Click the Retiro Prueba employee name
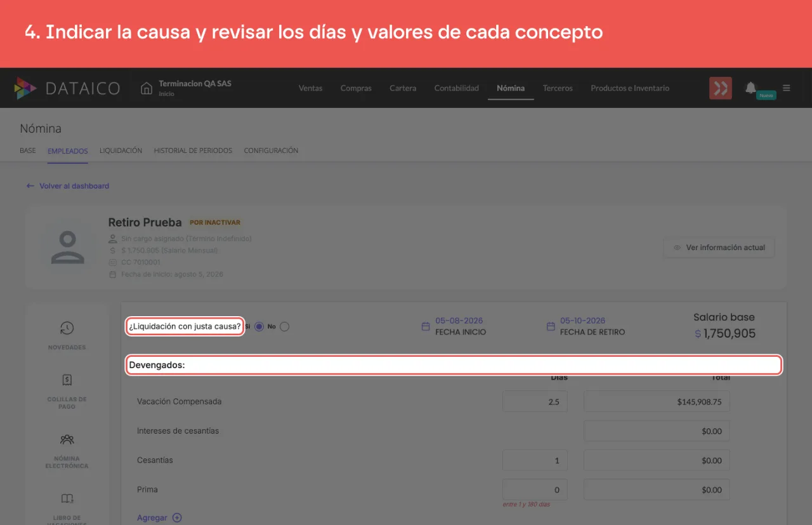Image resolution: width=812 pixels, height=525 pixels. (x=145, y=222)
